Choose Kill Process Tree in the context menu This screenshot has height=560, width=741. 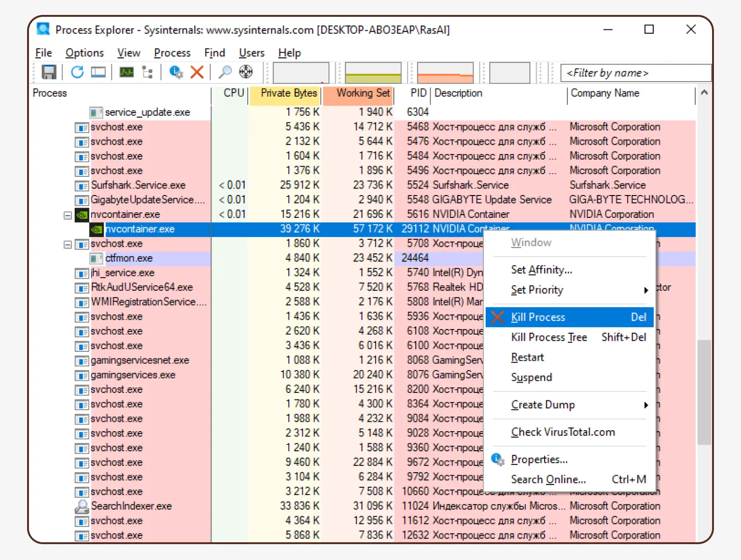pyautogui.click(x=570, y=337)
